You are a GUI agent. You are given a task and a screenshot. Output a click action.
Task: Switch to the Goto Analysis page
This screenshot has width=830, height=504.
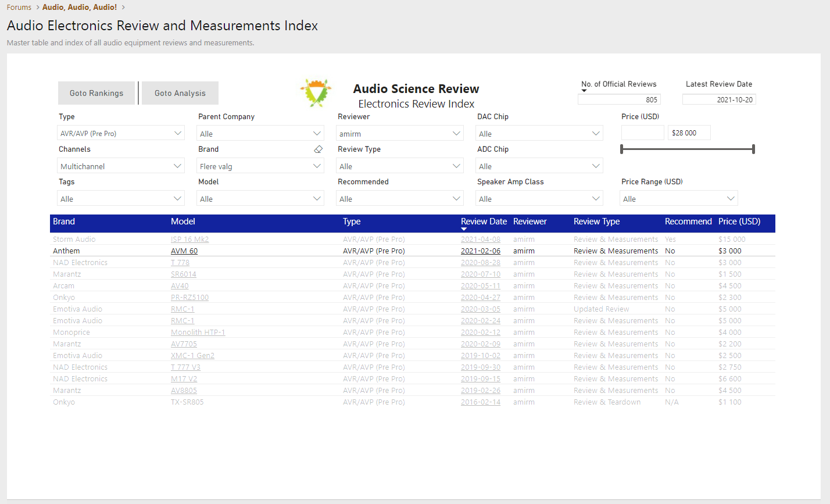coord(180,93)
